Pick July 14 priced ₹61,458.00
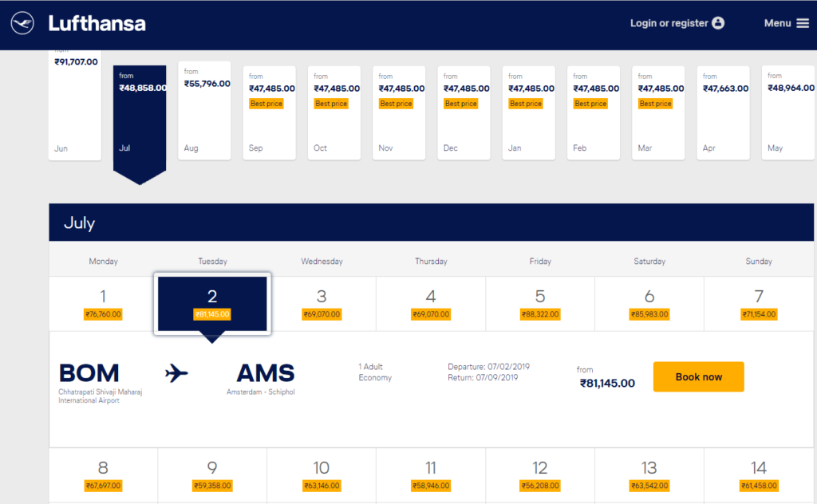Image resolution: width=817 pixels, height=504 pixels. [759, 475]
